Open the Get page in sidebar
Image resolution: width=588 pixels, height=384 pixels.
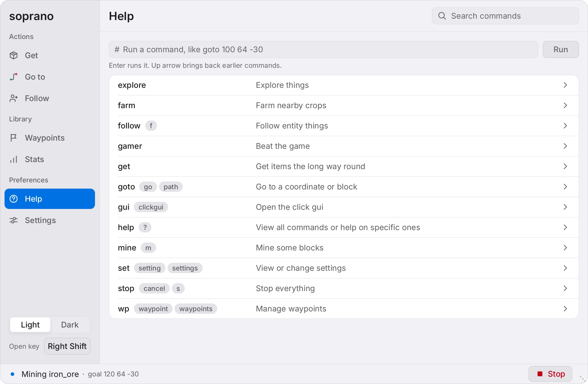(x=50, y=55)
